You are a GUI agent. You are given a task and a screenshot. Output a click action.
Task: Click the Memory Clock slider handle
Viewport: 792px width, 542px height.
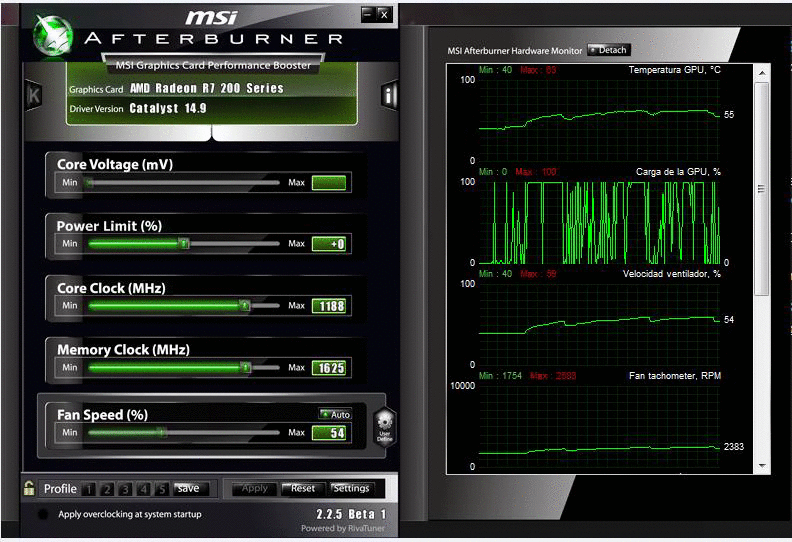click(245, 367)
